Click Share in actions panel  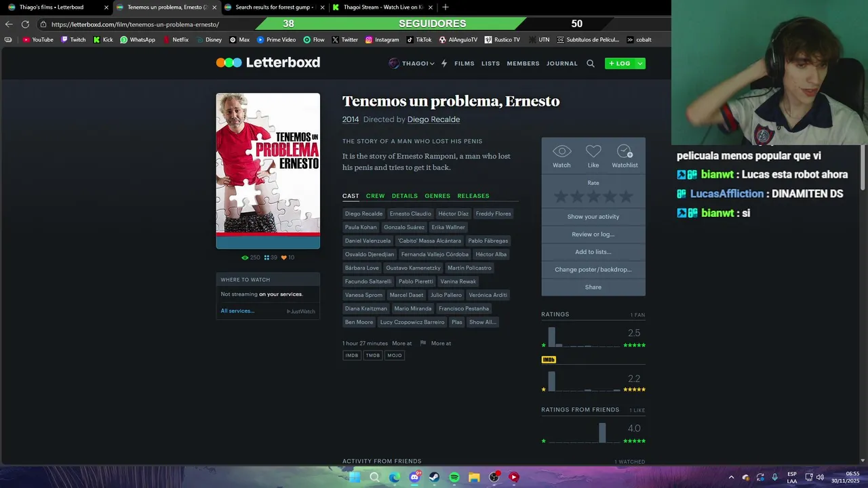(x=593, y=287)
